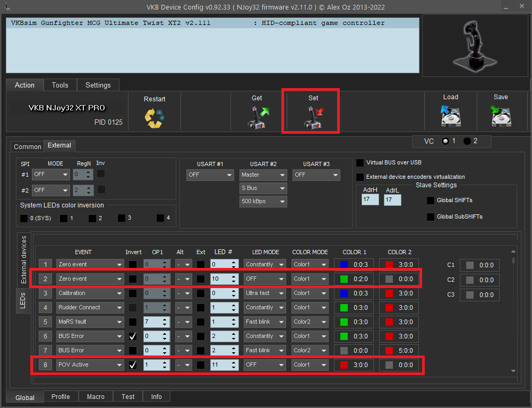Open the USART #2 Master dropdown
532x408 pixels.
pos(263,175)
